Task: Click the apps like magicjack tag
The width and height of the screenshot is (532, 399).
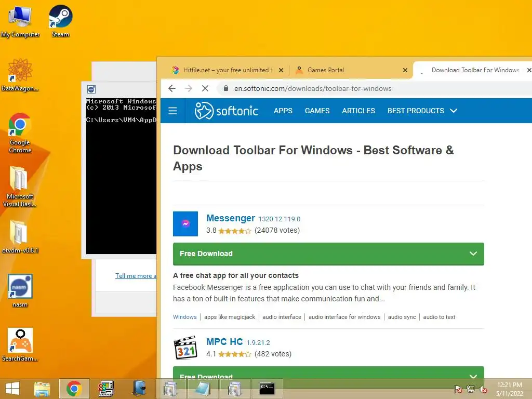Action: click(229, 317)
